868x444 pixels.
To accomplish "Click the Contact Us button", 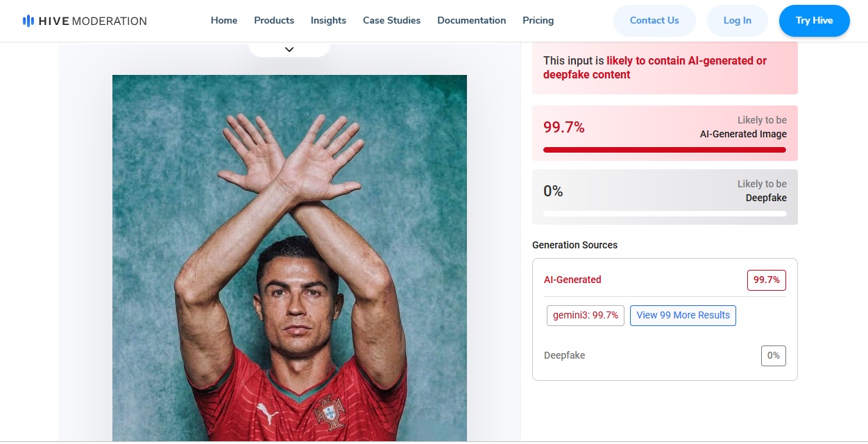I will click(x=654, y=21).
